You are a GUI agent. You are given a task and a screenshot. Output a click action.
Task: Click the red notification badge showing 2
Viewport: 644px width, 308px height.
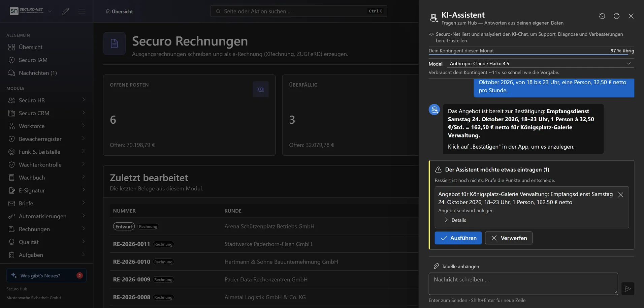coord(79,276)
